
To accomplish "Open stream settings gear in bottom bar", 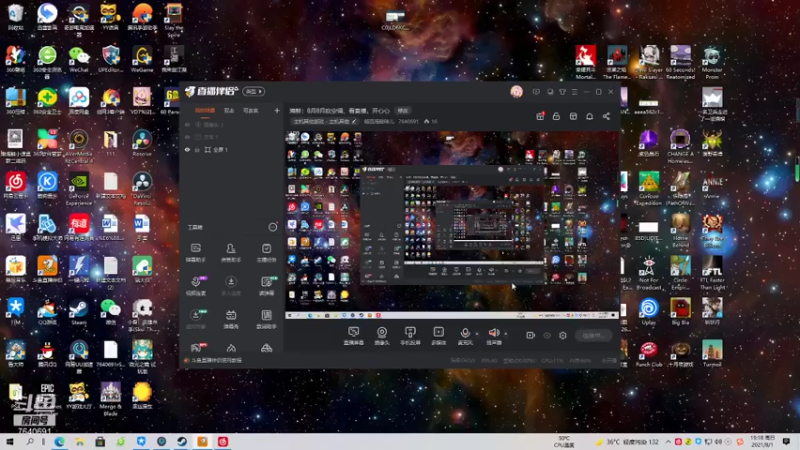I will click(x=563, y=335).
